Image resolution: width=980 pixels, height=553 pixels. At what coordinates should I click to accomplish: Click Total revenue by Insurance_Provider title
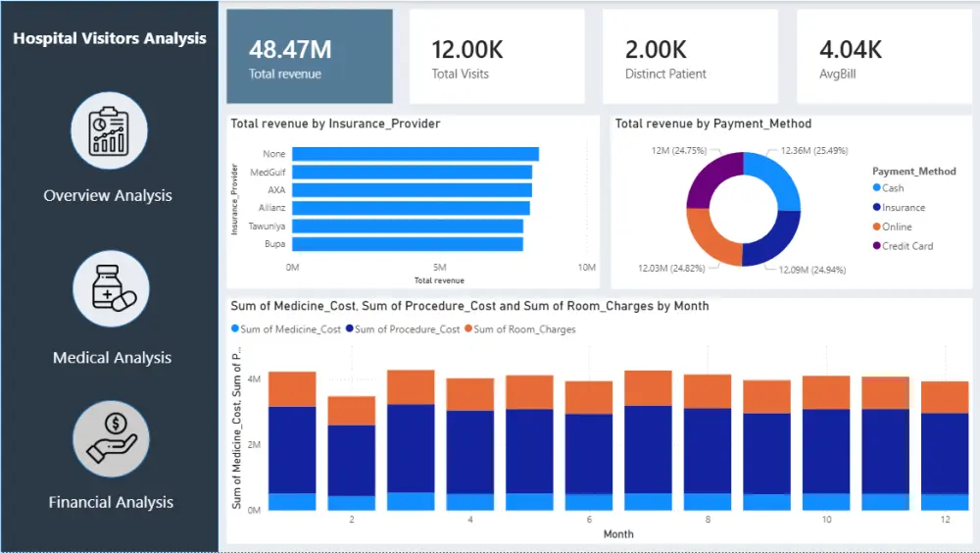[335, 124]
